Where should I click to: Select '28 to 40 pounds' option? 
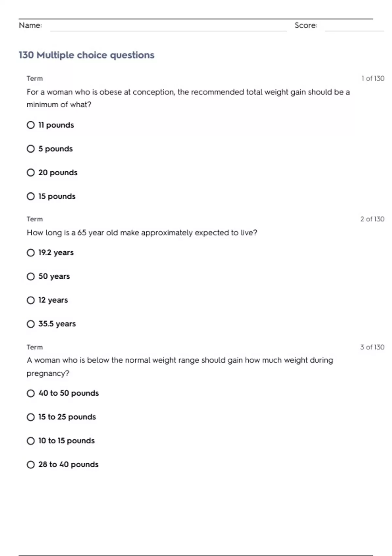click(31, 464)
